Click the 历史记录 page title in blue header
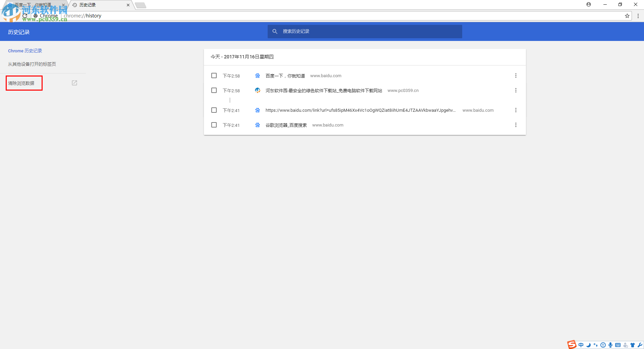This screenshot has width=644, height=349. click(19, 32)
